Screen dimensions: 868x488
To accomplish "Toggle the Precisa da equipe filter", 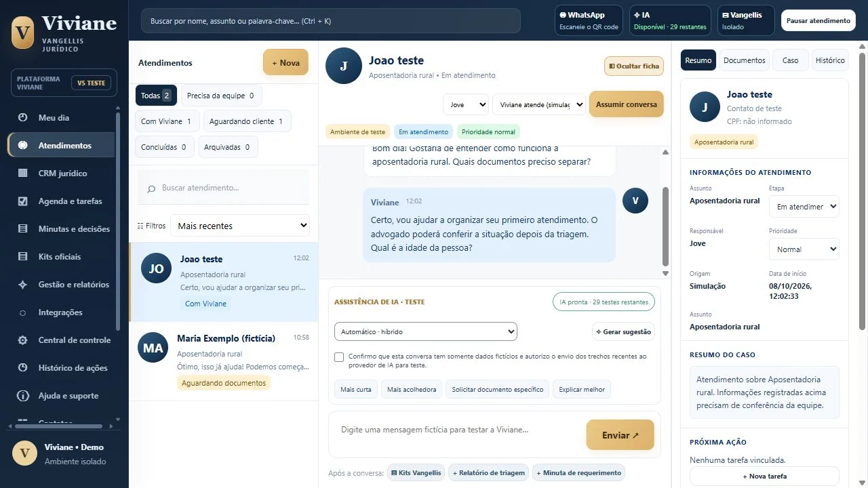I will pyautogui.click(x=221, y=96).
